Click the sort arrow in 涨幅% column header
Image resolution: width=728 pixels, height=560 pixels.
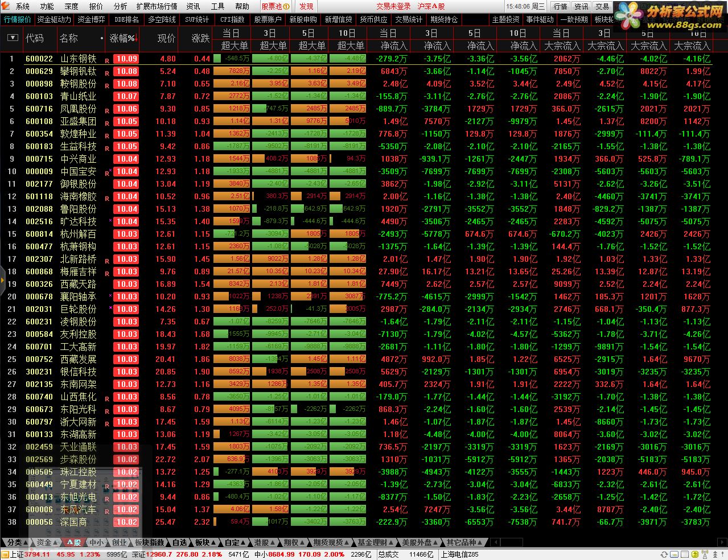pyautogui.click(x=137, y=38)
